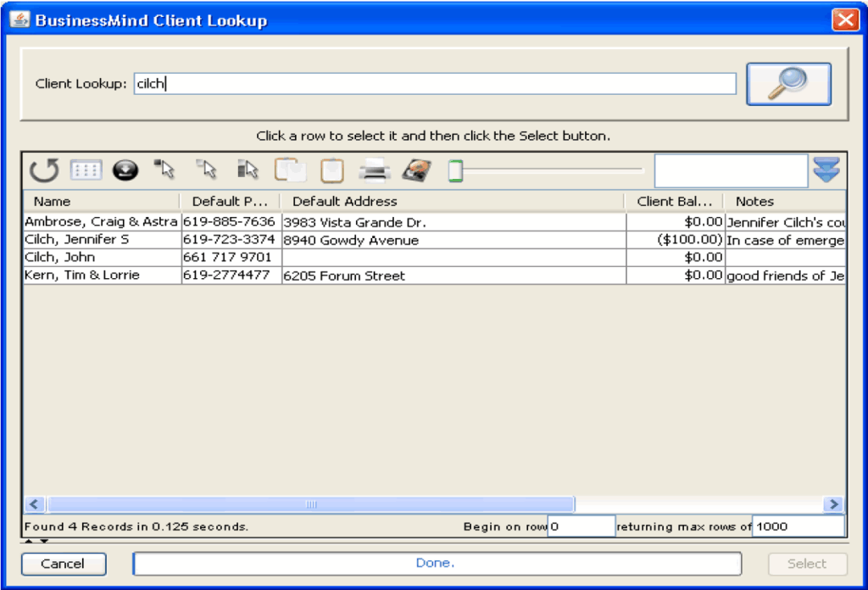Click the cursor icon with dark square
Screen dimensions: 868x590
[x=164, y=170]
